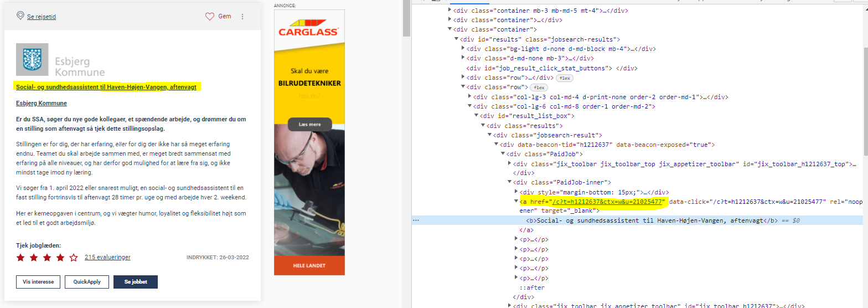Expand the container mb-3 mb-md-5 mt-4 div
This screenshot has height=308, width=868.
tap(449, 11)
